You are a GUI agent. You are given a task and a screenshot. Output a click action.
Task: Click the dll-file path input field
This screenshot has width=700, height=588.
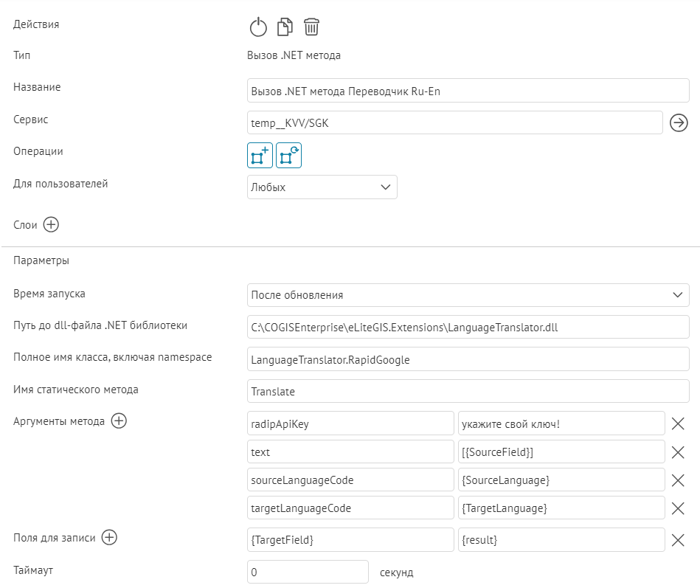(x=468, y=327)
